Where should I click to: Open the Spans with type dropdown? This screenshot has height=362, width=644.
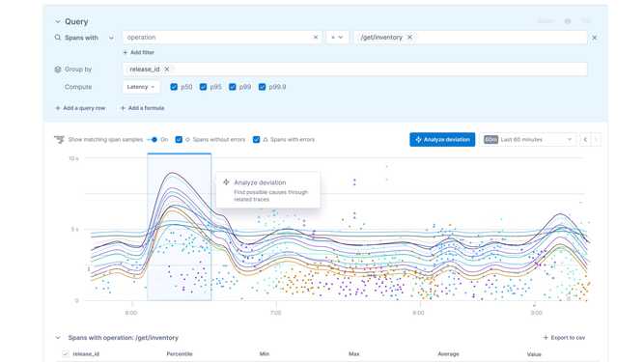(x=111, y=38)
